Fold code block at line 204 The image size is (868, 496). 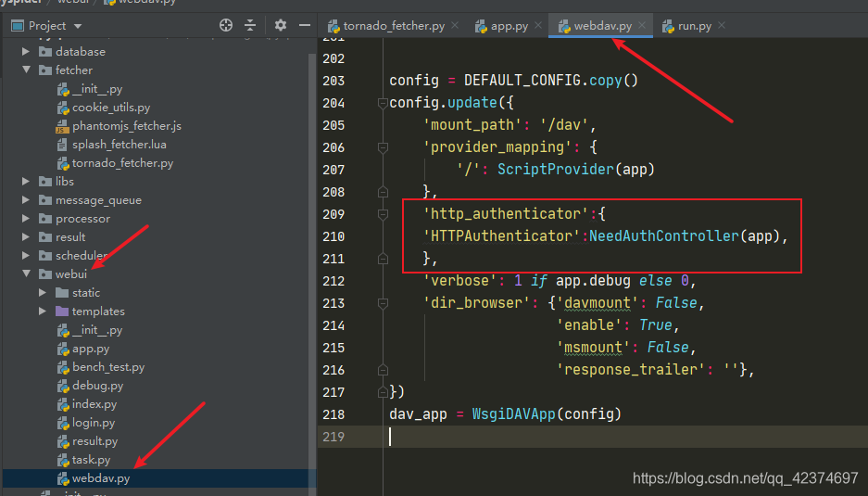(383, 103)
